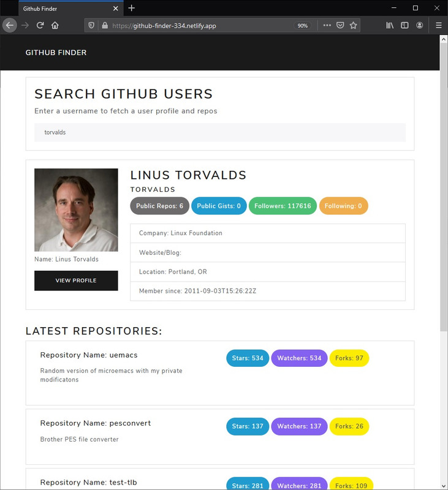Click the uemacs Stars: 534 badge
Image resolution: width=448 pixels, height=490 pixels.
[x=248, y=358]
